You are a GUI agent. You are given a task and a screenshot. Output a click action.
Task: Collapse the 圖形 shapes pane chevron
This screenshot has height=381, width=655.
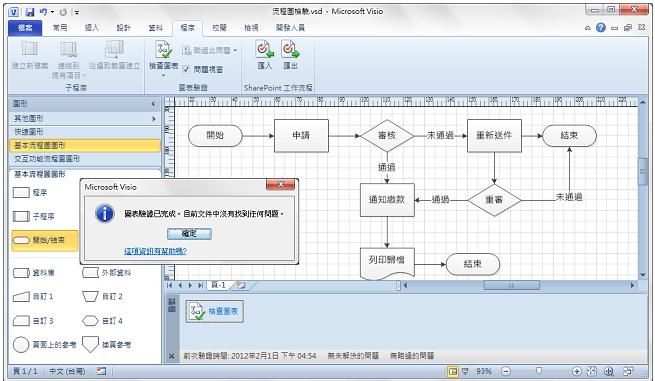click(153, 104)
